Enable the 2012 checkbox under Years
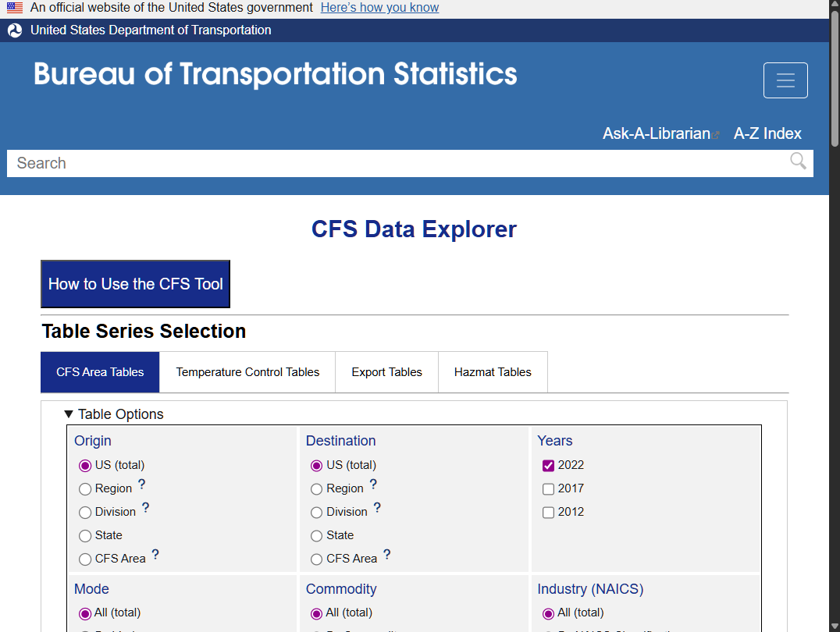 548,512
